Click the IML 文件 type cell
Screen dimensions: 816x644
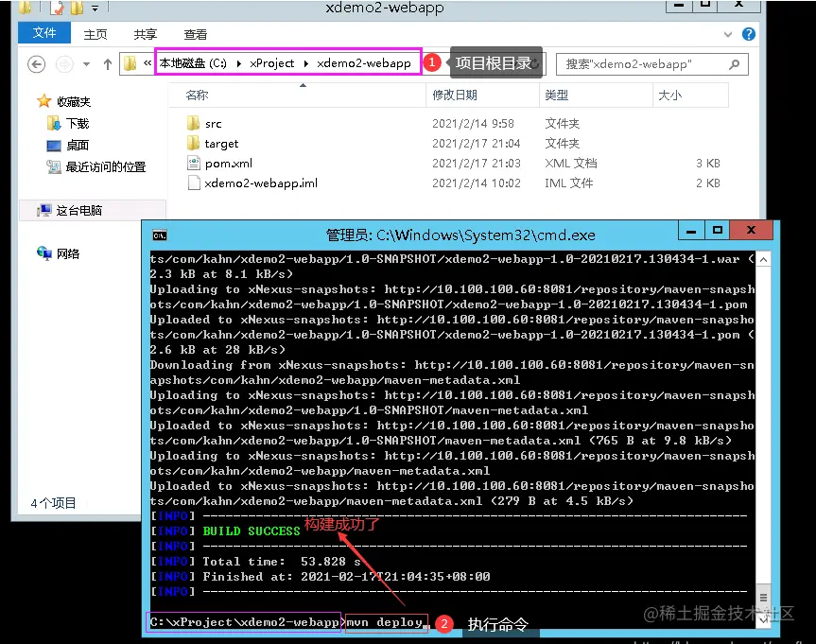tap(569, 183)
